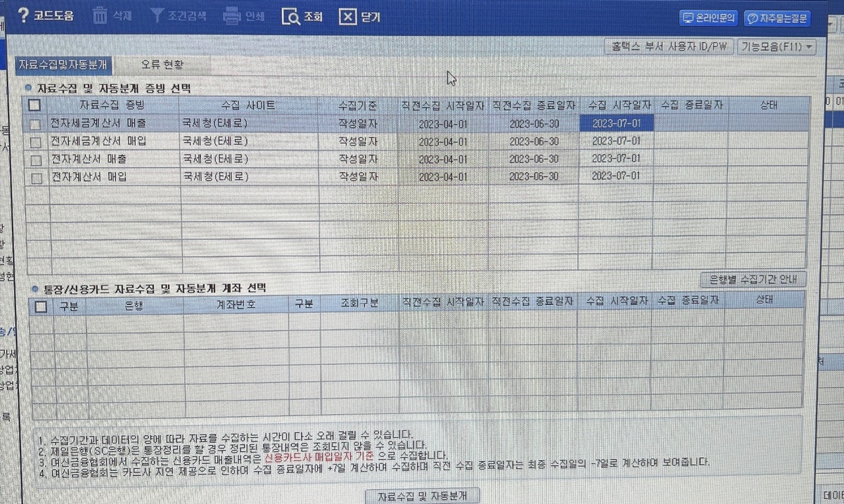Click the 수집기준 column header
Screen dimensions: 844x504
[x=358, y=106]
